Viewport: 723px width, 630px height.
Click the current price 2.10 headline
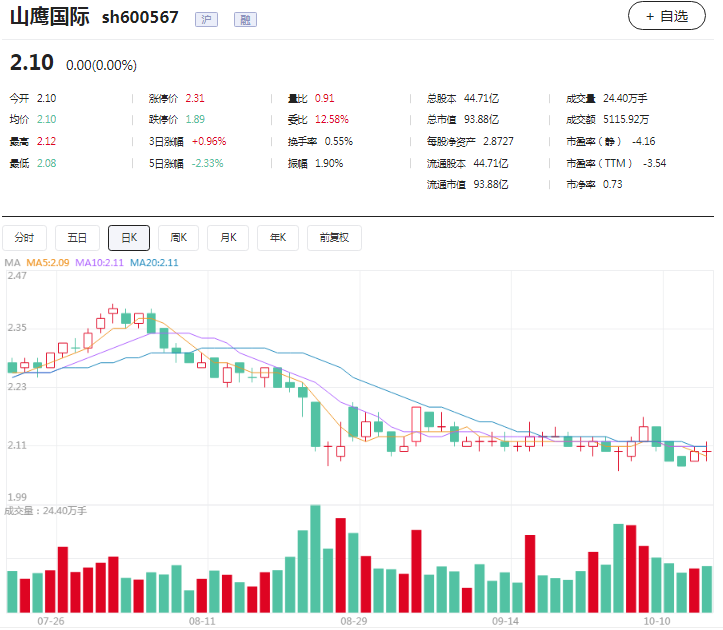coord(31,63)
